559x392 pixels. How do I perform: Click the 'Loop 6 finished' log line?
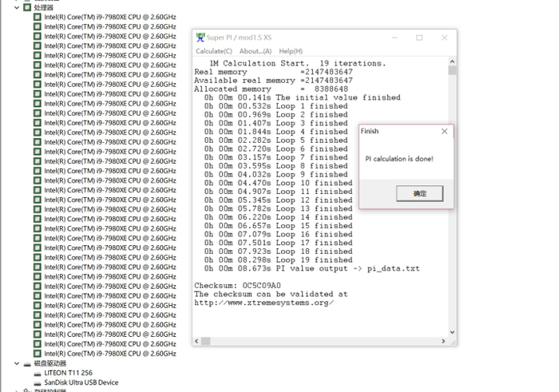(276, 149)
